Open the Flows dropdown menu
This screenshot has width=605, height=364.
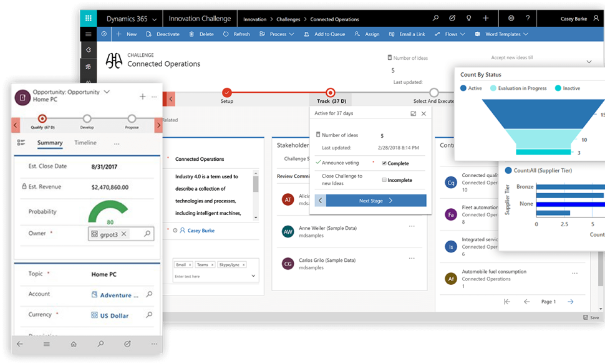point(450,34)
